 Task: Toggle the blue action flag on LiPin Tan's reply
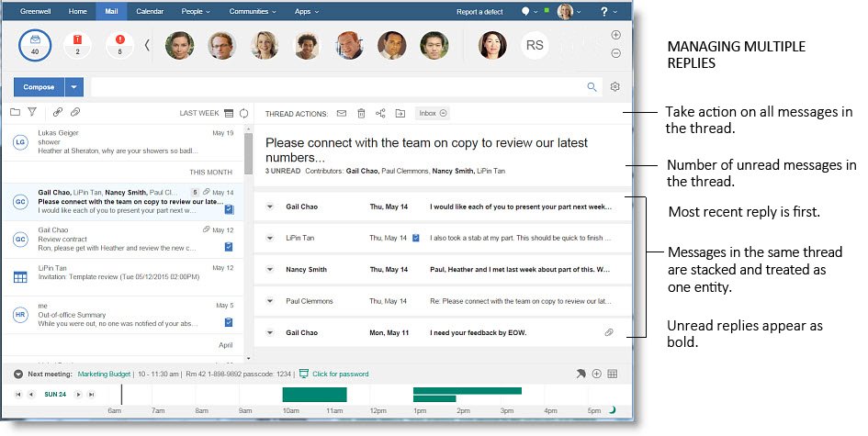point(416,238)
